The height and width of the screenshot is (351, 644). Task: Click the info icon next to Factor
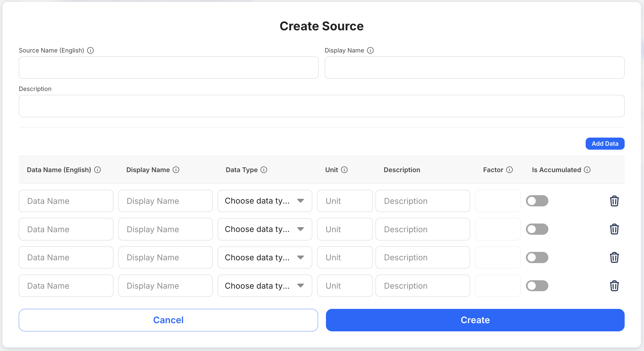point(510,170)
